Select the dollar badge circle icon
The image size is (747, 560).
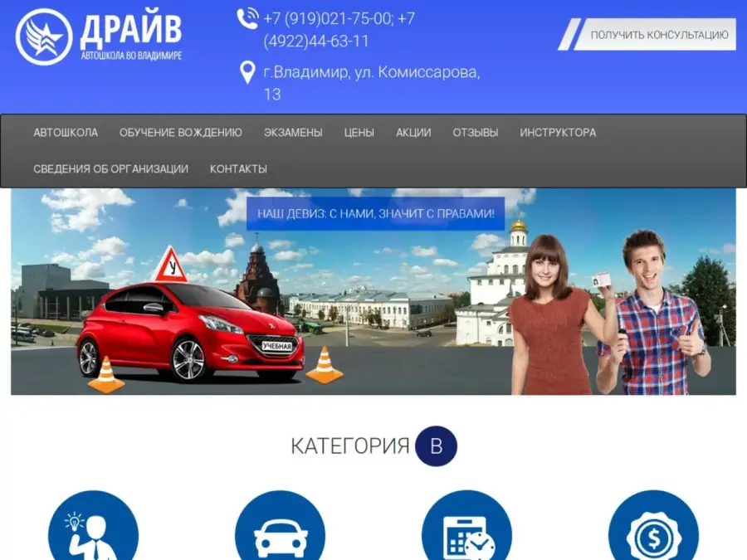[x=654, y=525]
